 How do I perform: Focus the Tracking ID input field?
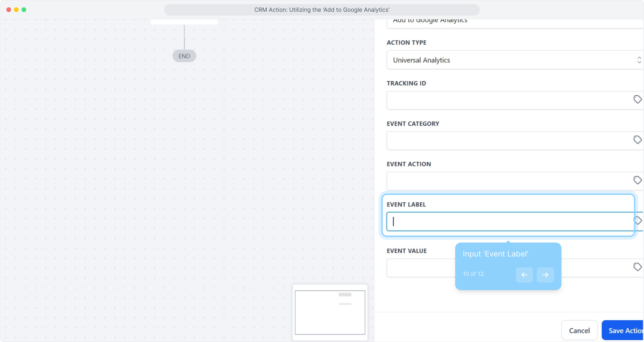[506, 100]
